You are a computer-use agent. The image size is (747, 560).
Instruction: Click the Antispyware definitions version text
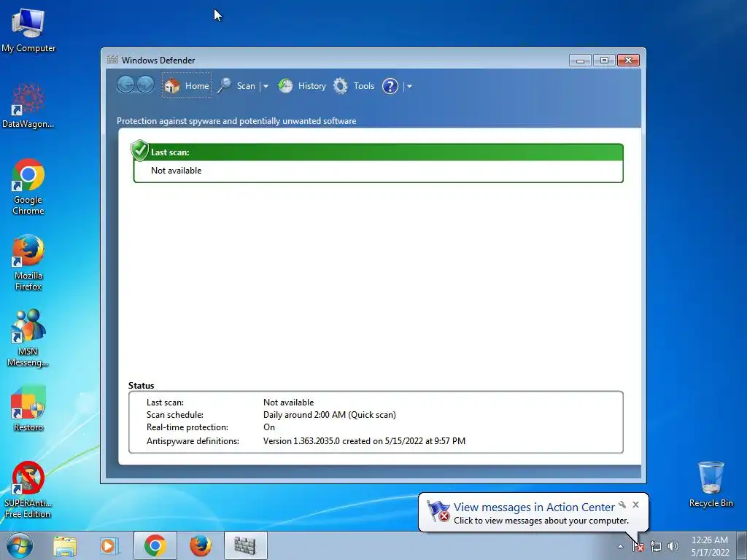pyautogui.click(x=365, y=441)
